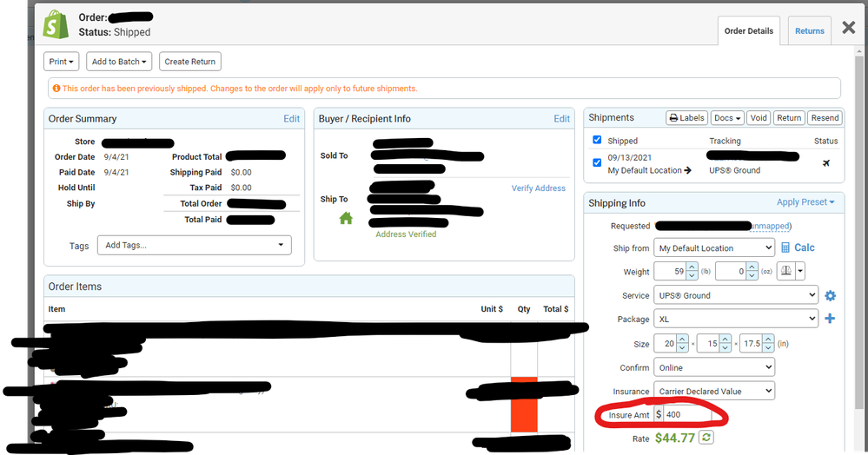868x455 pixels.
Task: Switch to the Returns tab
Action: pos(809,31)
